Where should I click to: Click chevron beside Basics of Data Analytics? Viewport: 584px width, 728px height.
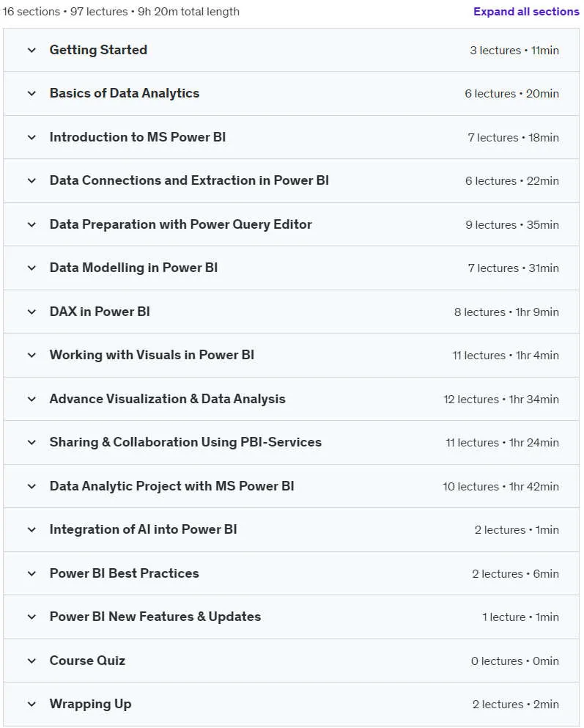pos(32,93)
